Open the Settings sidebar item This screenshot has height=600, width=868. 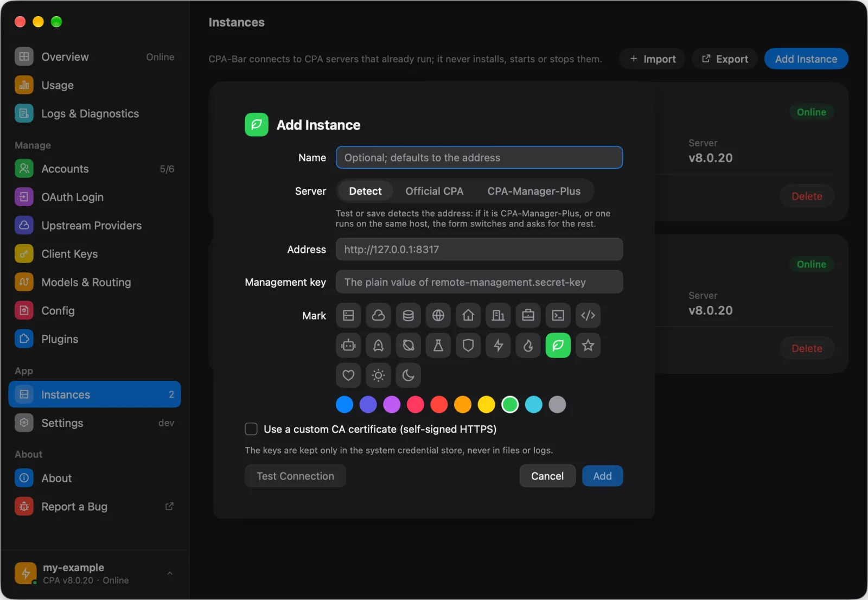tap(94, 423)
